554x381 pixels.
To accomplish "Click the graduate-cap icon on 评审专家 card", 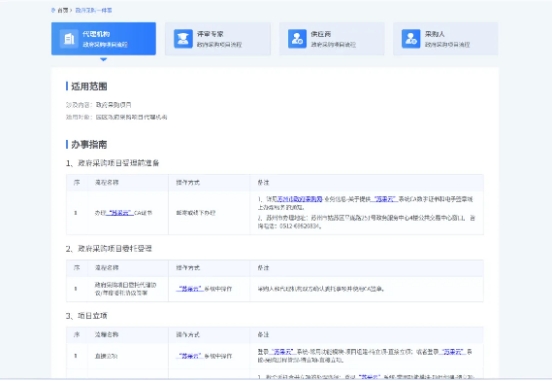I will 183,39.
